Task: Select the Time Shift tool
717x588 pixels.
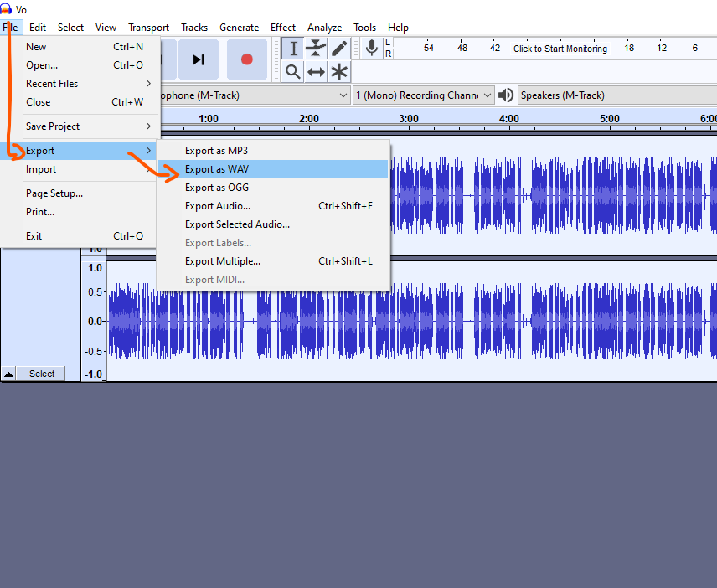Action: pos(316,72)
